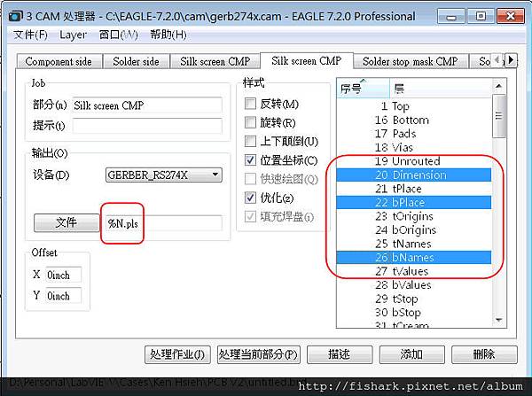The height and width of the screenshot is (396, 532).
Task: Click the 删除 delete button
Action: coord(484,354)
